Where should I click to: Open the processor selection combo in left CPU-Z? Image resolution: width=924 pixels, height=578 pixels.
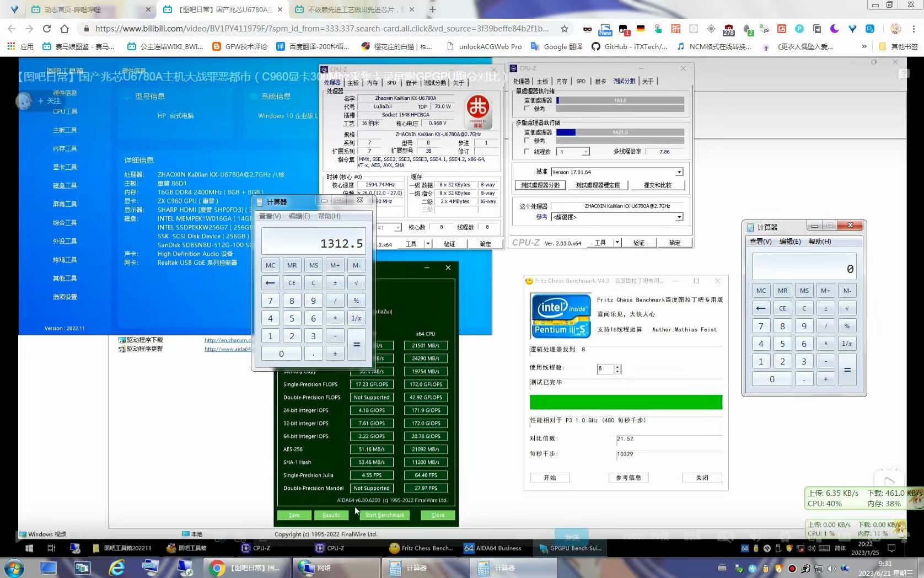[389, 227]
